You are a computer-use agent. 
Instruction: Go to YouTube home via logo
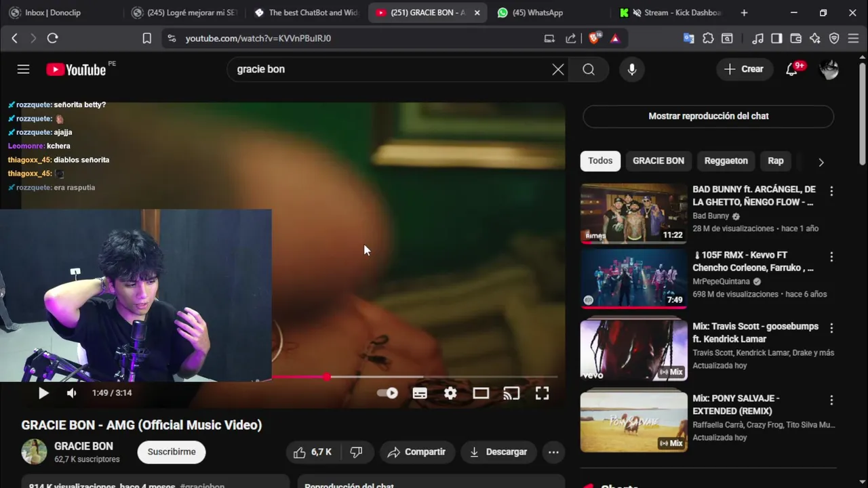click(x=76, y=69)
